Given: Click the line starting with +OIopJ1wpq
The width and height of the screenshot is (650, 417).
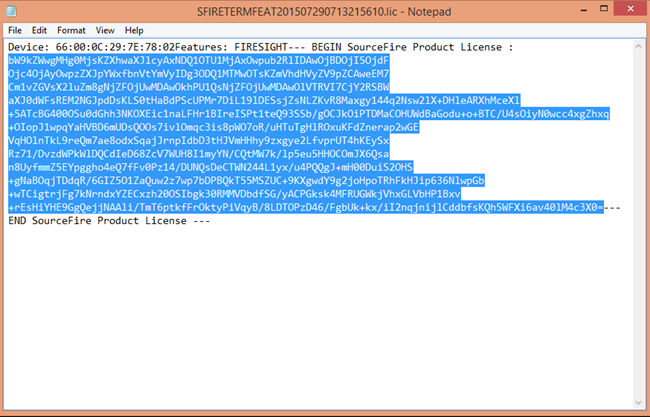Looking at the screenshot, I should [x=213, y=127].
